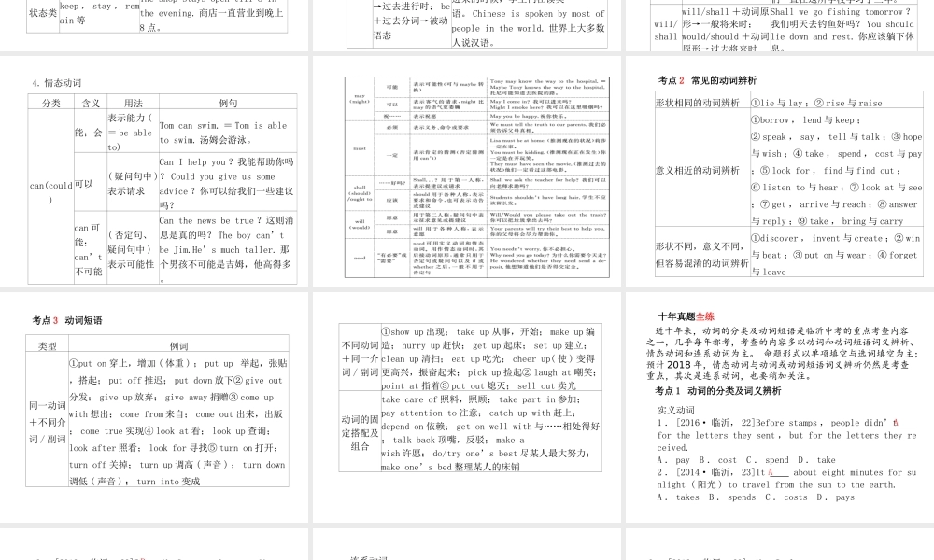Click the 形状不同,意义不同 confusable verbs cell

pos(701,254)
